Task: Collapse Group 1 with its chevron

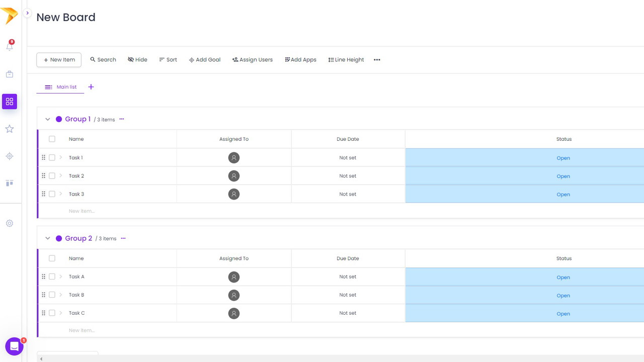Action: [x=48, y=120]
